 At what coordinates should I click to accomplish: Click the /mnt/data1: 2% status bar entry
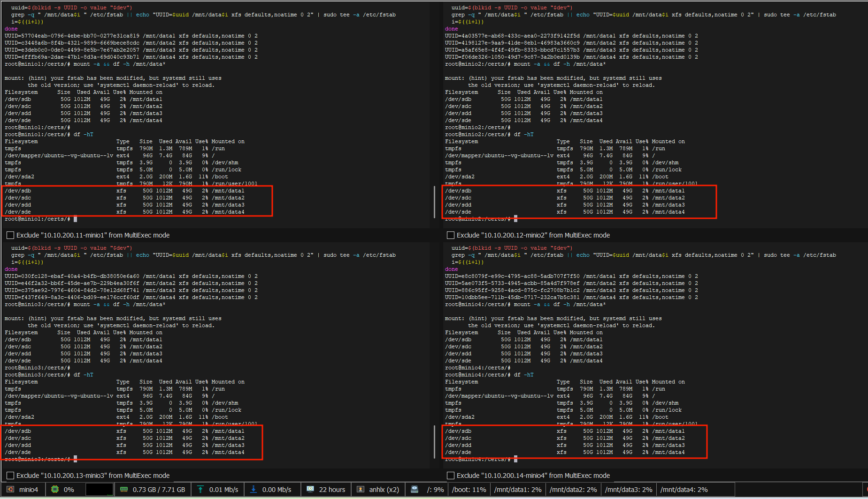pyautogui.click(x=518, y=490)
